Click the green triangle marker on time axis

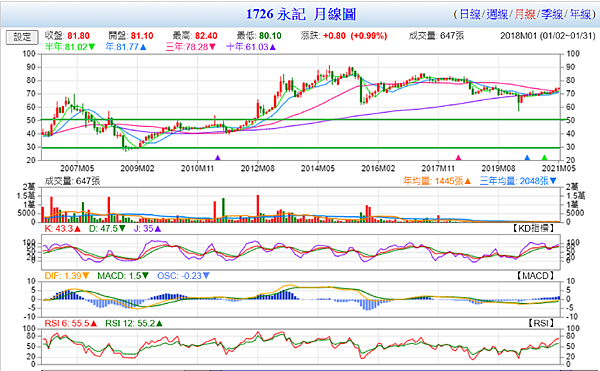[545, 157]
